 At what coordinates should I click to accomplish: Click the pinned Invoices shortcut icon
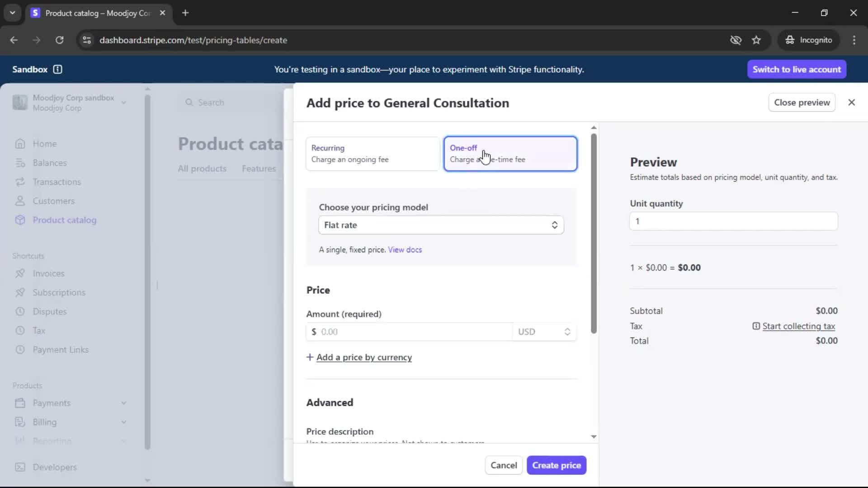[20, 273]
